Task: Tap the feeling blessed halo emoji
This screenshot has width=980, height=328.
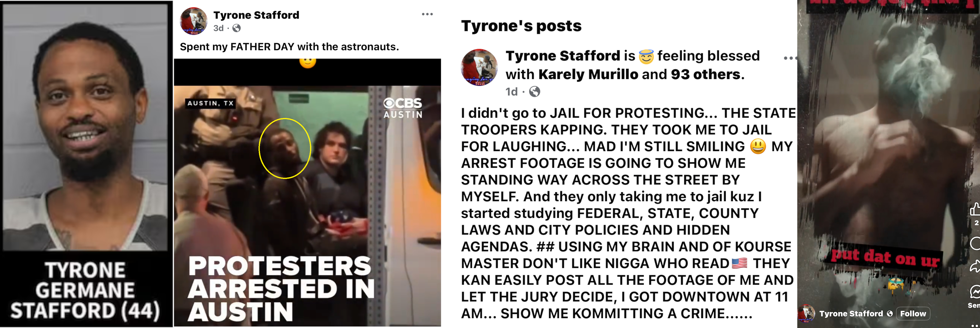Action: 646,56
